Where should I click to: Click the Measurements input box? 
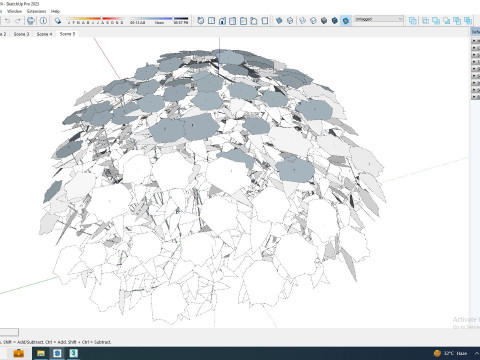(x=9, y=332)
